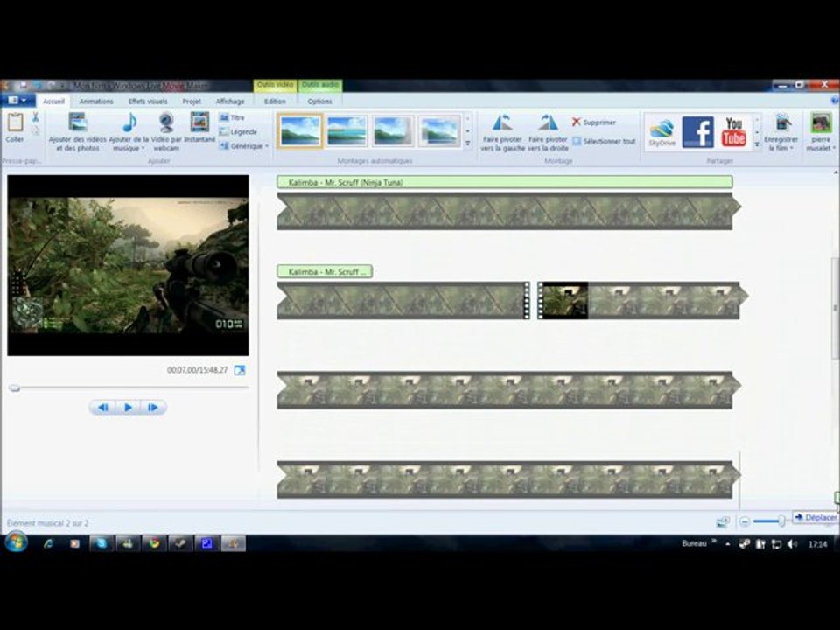Click the preview monitor video

point(128,265)
